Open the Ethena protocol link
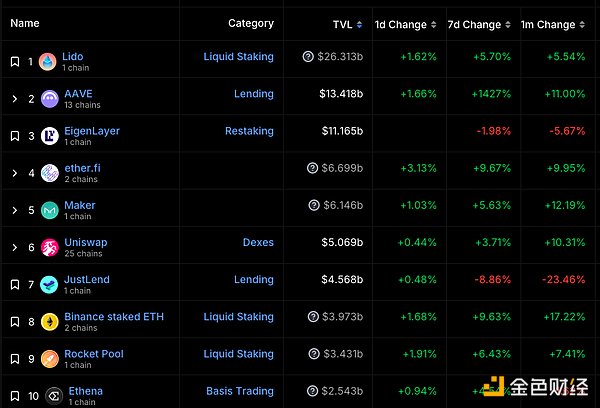 83,391
